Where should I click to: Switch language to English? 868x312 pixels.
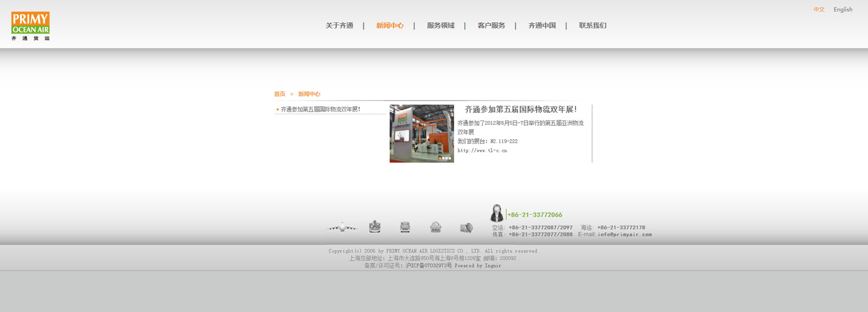pyautogui.click(x=843, y=10)
